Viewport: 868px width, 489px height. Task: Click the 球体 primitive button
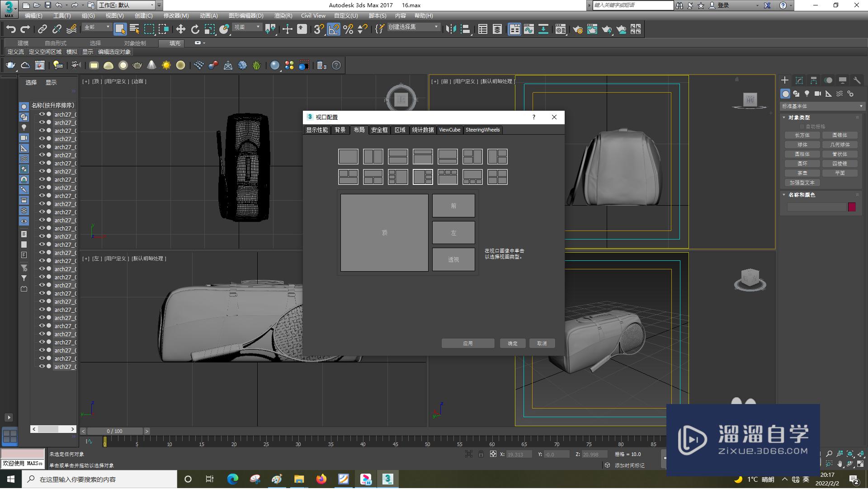[802, 145]
